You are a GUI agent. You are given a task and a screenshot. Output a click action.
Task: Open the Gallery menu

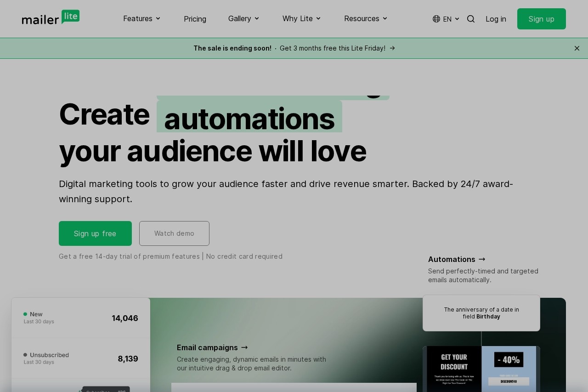(x=244, y=18)
